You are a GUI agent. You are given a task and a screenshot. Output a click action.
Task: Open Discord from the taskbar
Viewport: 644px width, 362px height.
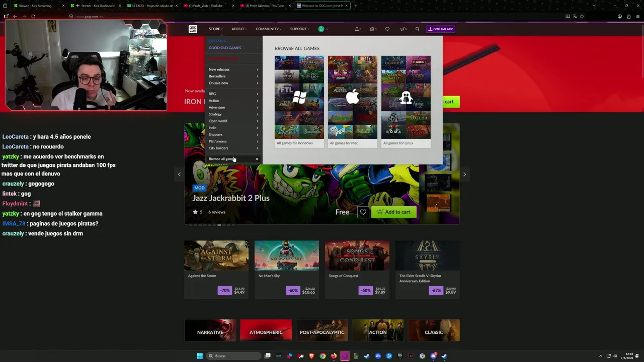click(433, 356)
